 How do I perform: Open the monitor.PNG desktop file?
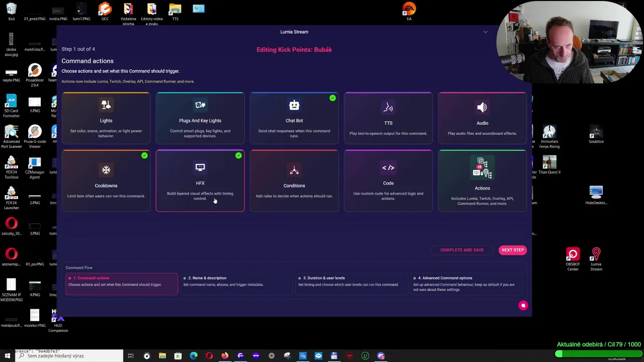(x=35, y=318)
